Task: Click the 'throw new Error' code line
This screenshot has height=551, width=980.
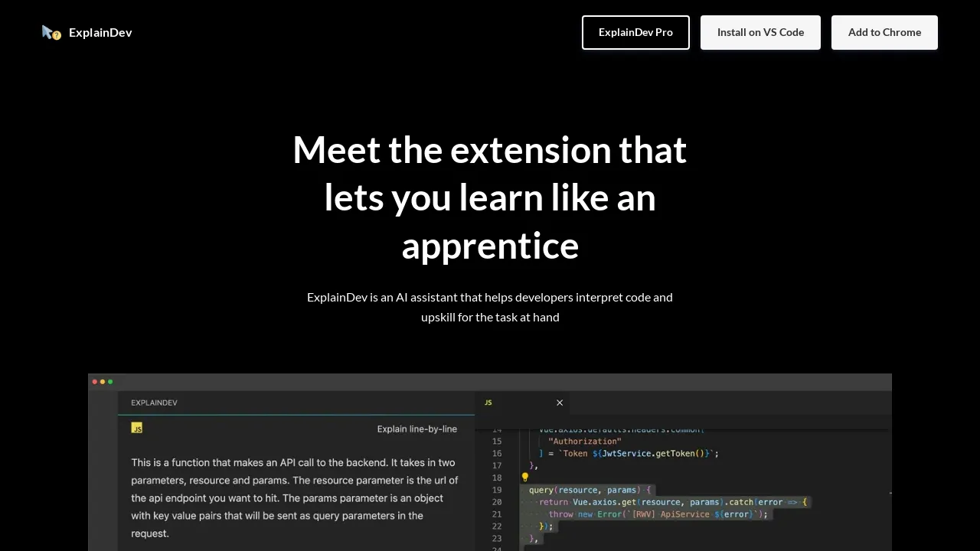Action: pos(658,514)
